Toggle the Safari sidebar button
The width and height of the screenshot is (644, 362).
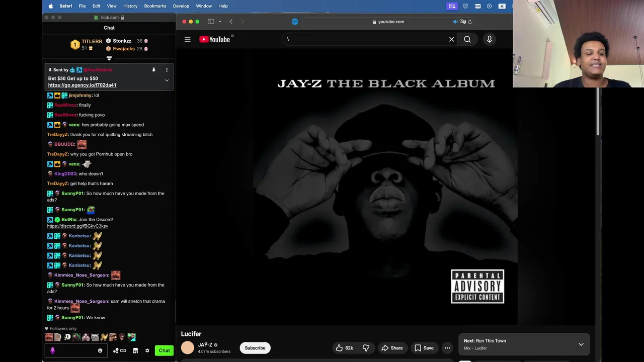tap(211, 22)
